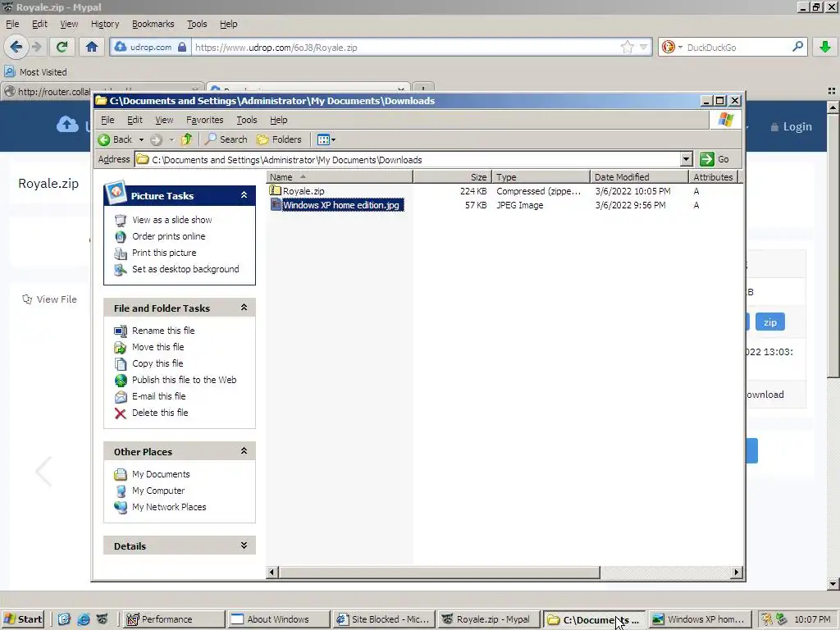Viewport: 840px width, 630px height.
Task: Open the Mypal Downloads green arrow
Action: click(x=825, y=47)
